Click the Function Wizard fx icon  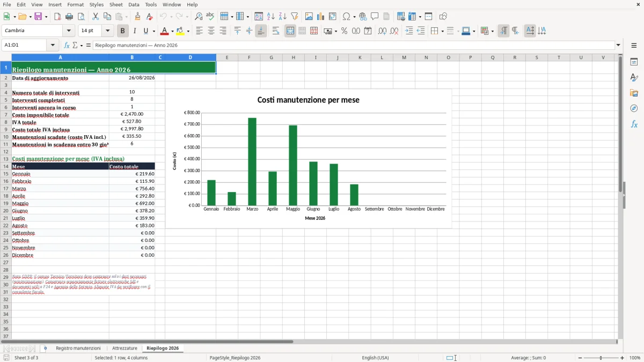tap(67, 45)
